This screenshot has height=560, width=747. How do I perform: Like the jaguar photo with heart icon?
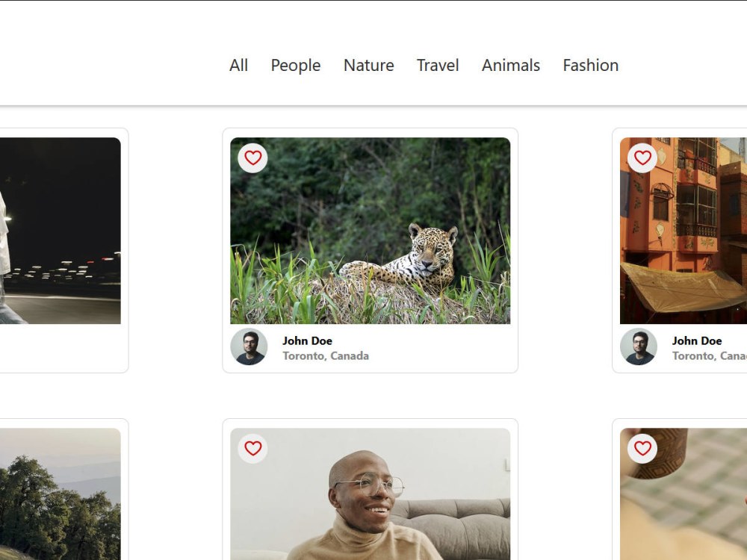(253, 158)
